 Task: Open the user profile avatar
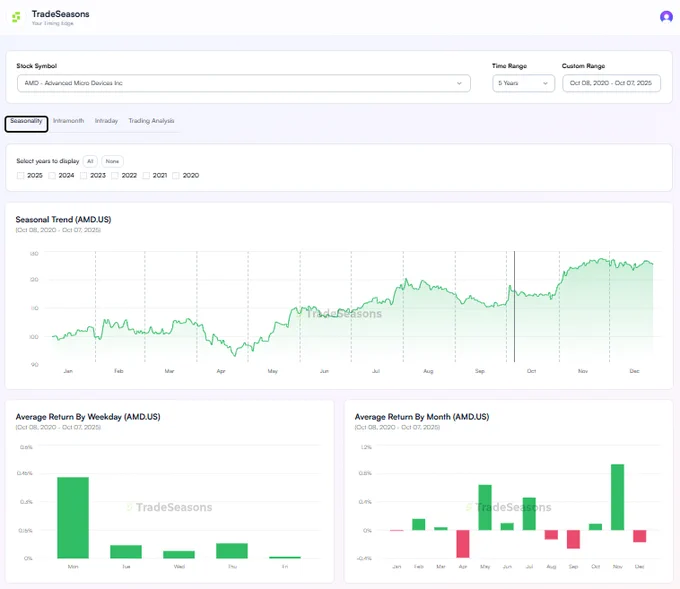click(x=666, y=16)
